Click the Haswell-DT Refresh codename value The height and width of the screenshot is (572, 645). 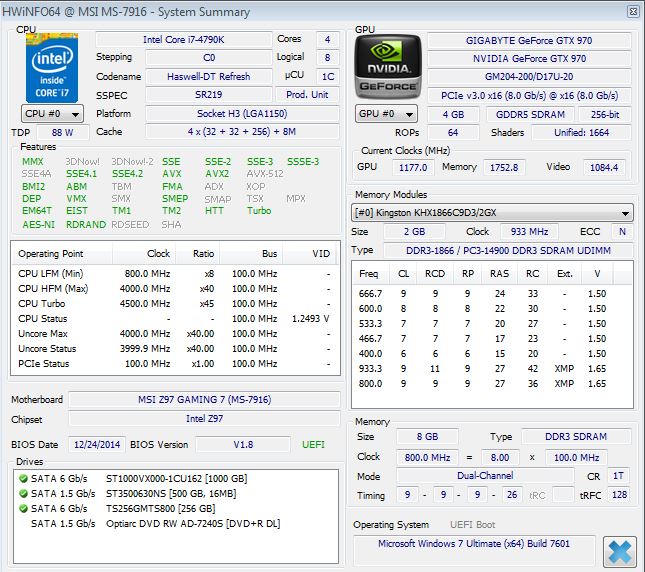209,76
